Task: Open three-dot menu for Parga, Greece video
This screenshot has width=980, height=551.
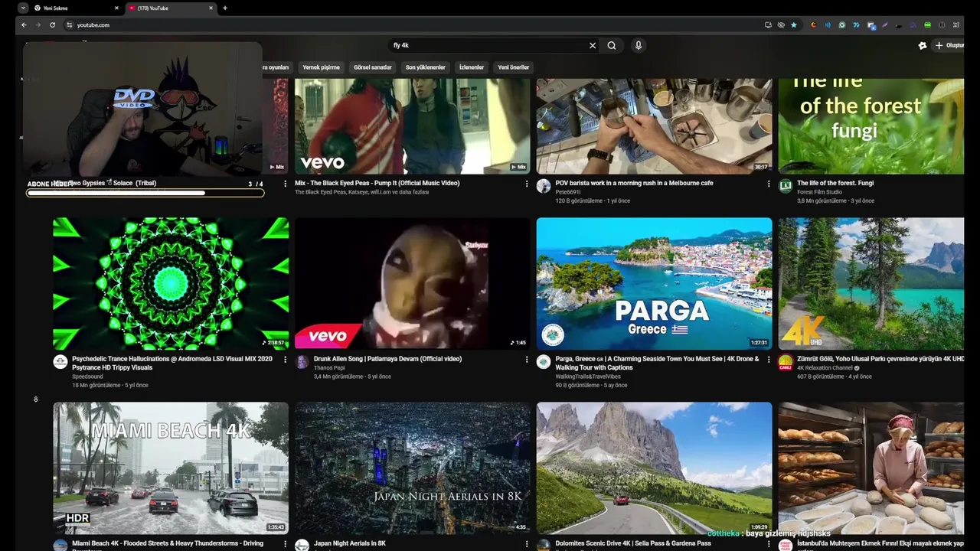Action: (769, 359)
